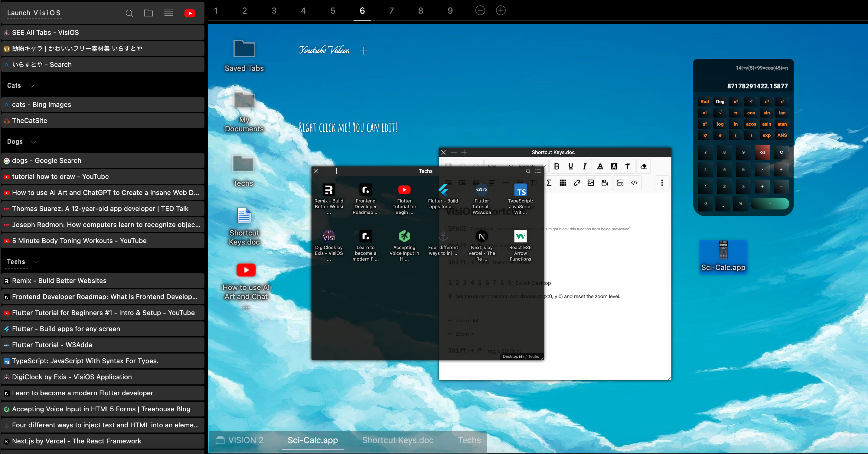The width and height of the screenshot is (868, 454).
Task: Click the 'Right click me! You can edit!' desktop text
Action: 348,127
